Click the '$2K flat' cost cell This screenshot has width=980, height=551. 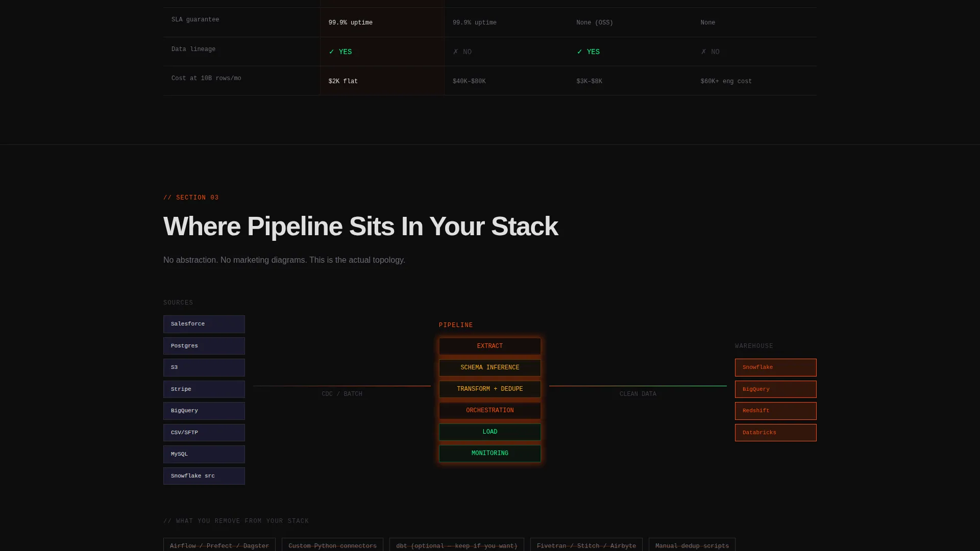click(x=382, y=81)
